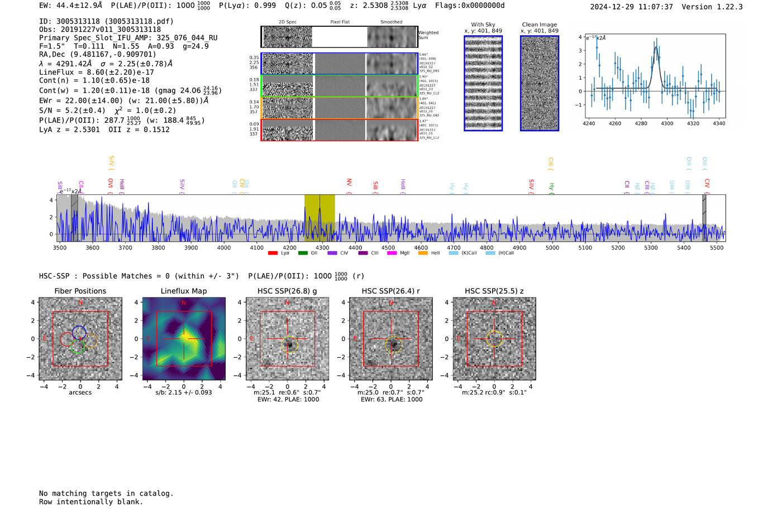This screenshot has width=782, height=532.
Task: Click the magenta MgII legend swatch
Action: 392,253
